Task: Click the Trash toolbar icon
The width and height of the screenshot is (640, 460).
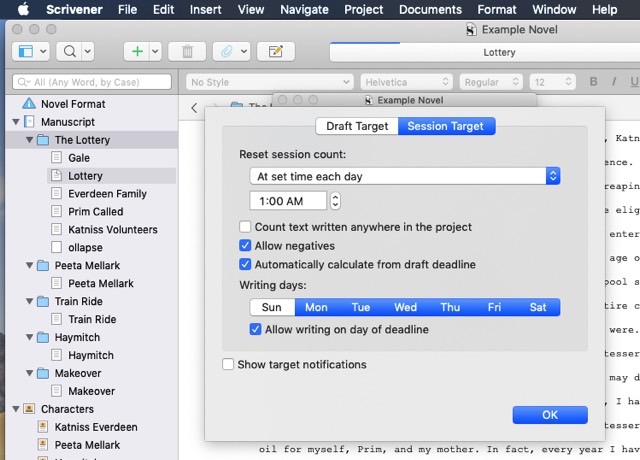Action: click(x=187, y=51)
